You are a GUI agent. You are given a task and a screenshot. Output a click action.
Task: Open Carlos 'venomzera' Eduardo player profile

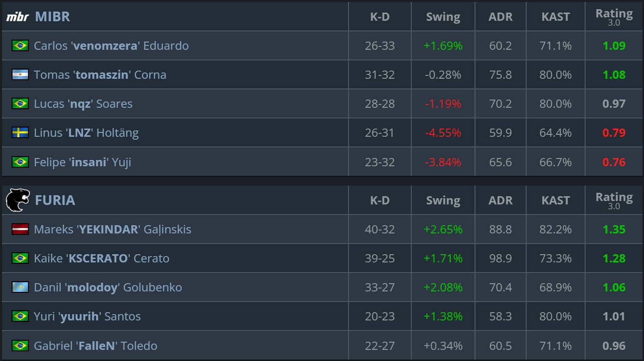pos(111,45)
